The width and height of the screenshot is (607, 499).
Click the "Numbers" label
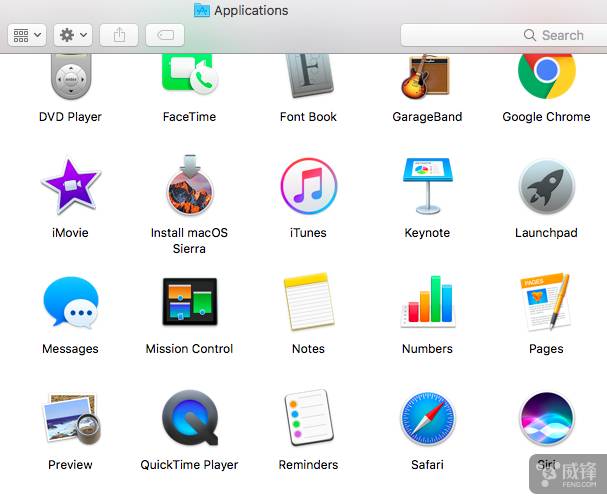(x=427, y=349)
